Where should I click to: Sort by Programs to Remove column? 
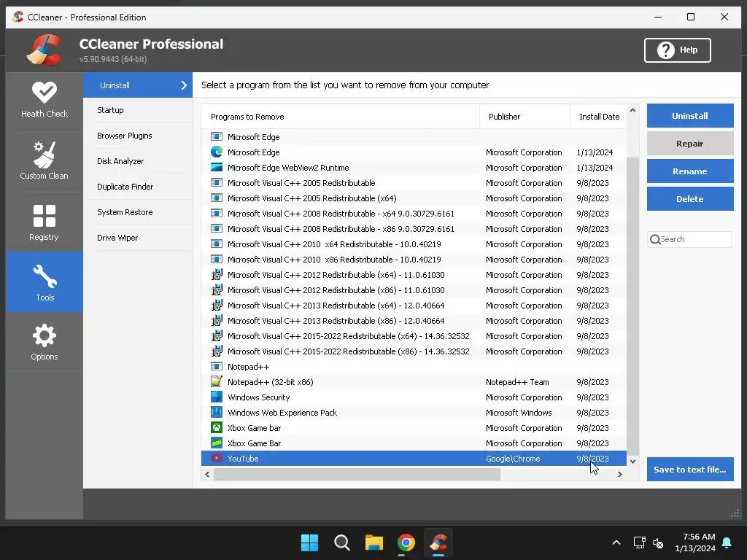340,117
